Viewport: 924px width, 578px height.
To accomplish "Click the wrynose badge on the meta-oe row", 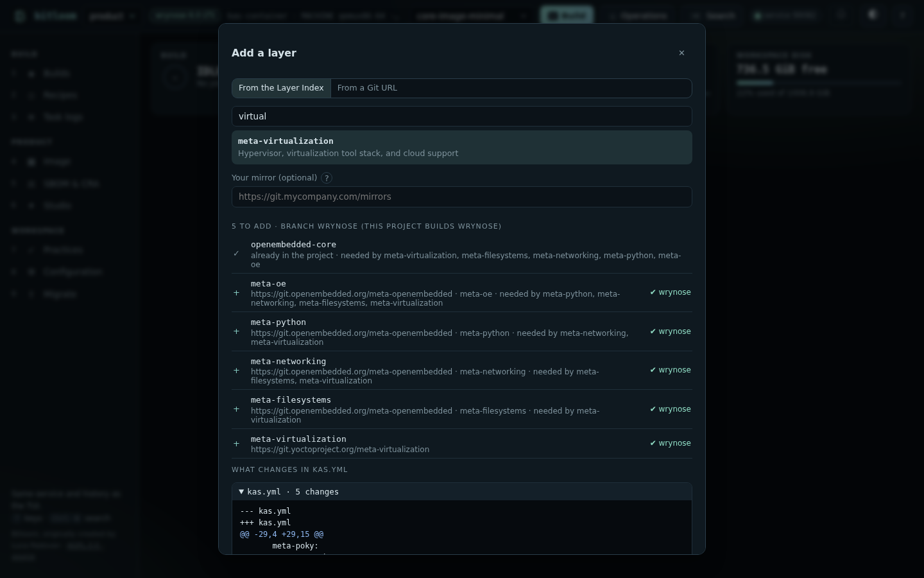I will (x=670, y=292).
